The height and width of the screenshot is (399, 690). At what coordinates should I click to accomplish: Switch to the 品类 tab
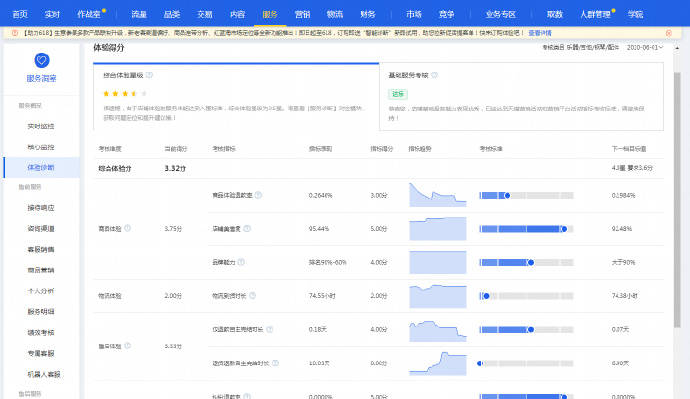[172, 14]
